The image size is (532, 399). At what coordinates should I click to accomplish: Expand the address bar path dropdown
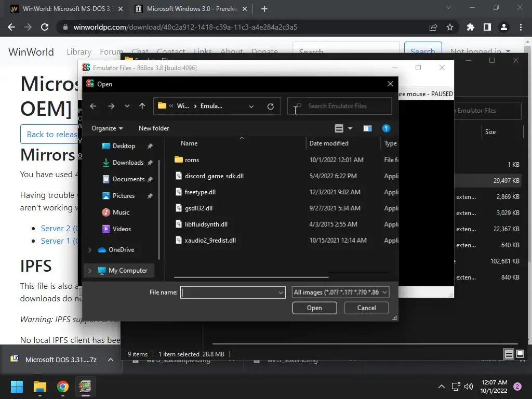(x=251, y=107)
